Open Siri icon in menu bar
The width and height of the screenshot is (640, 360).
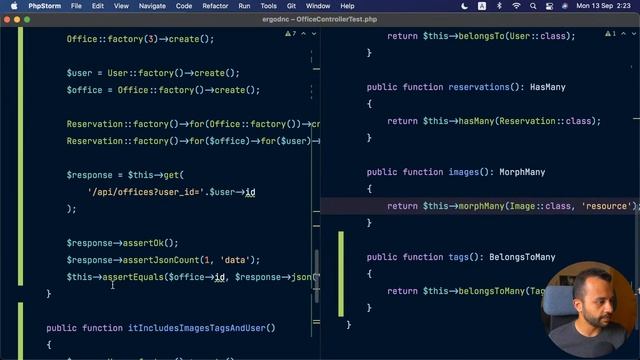(x=564, y=6)
